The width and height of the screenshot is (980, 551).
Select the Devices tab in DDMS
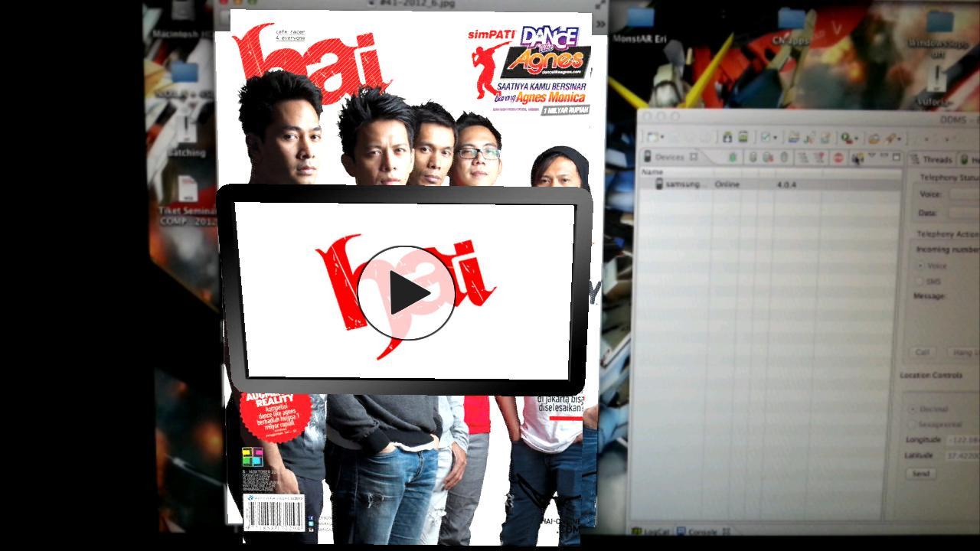point(669,157)
